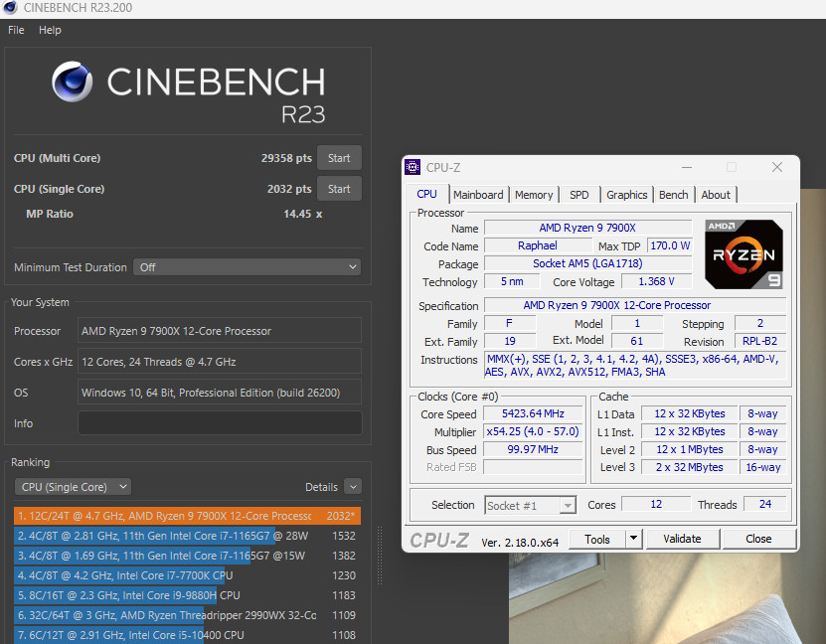The width and height of the screenshot is (826, 644).
Task: Open the Tools dropdown arrow in CPU-Z
Action: click(x=633, y=539)
